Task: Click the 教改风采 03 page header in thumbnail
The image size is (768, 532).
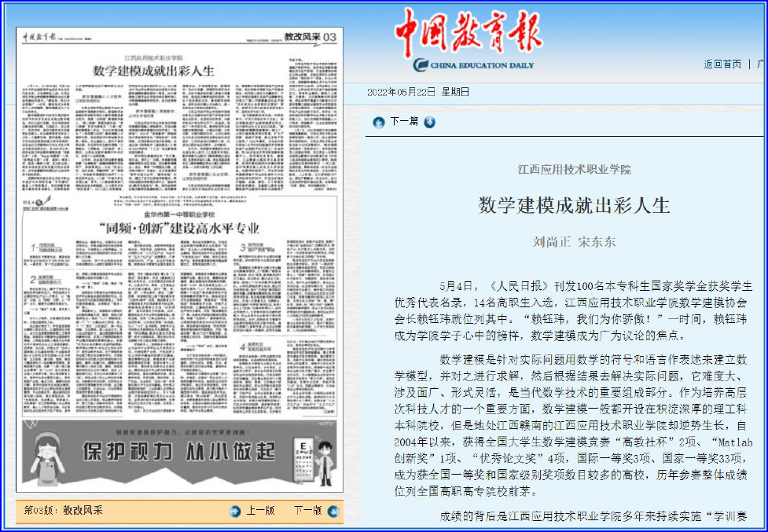Action: click(311, 37)
